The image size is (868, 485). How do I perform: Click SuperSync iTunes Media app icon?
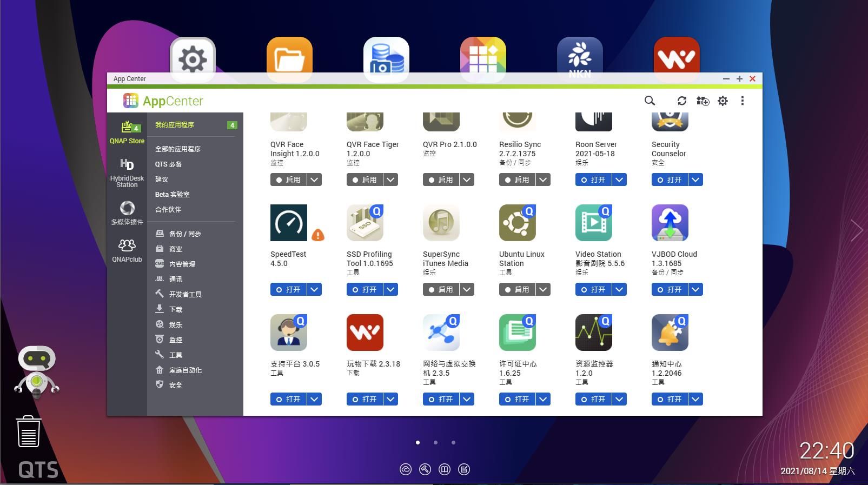pos(441,223)
